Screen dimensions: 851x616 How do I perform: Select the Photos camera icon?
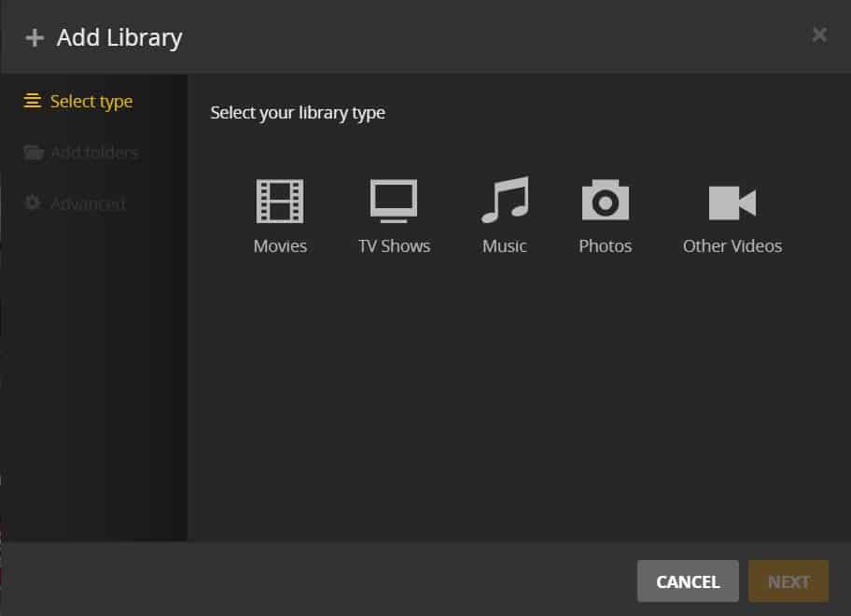[x=606, y=200]
